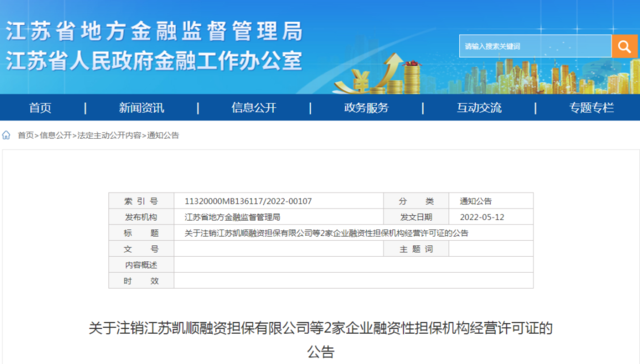This screenshot has height=364, width=640.
Task: Click the 主题词 label cell
Action: (416, 249)
